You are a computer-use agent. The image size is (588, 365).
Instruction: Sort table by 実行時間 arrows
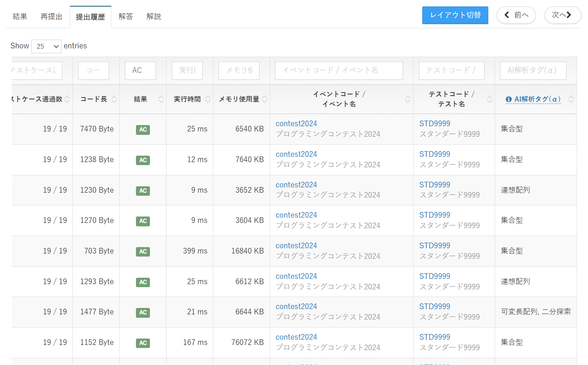208,99
